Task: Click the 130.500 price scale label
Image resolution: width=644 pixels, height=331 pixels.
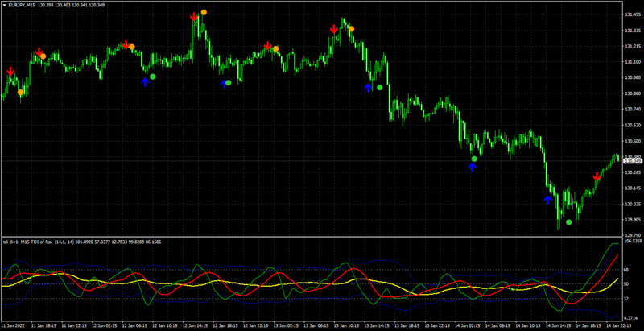Action: click(633, 141)
